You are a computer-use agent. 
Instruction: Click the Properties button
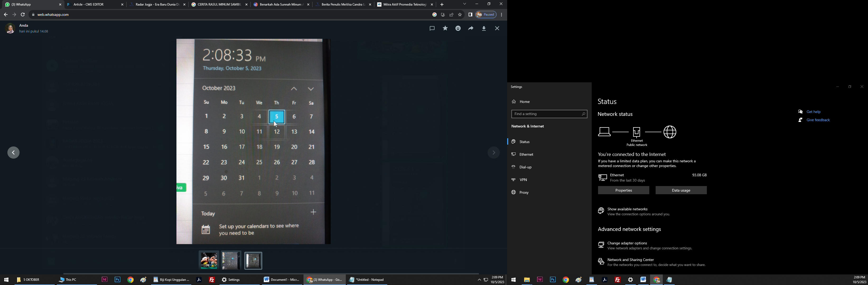(623, 191)
